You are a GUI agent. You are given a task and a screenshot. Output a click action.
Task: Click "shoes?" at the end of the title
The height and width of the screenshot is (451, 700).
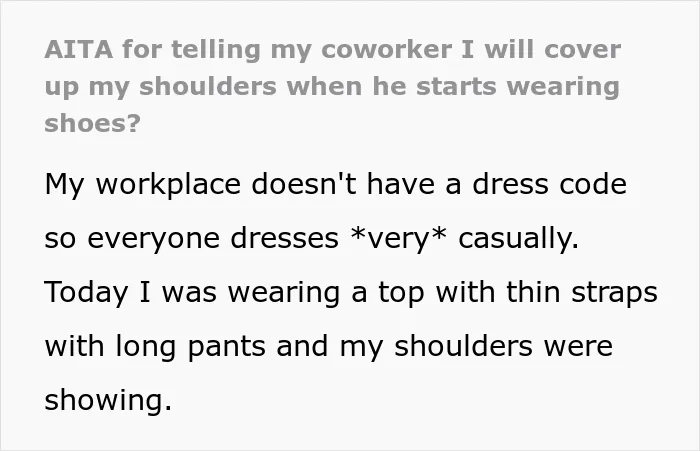[92, 123]
